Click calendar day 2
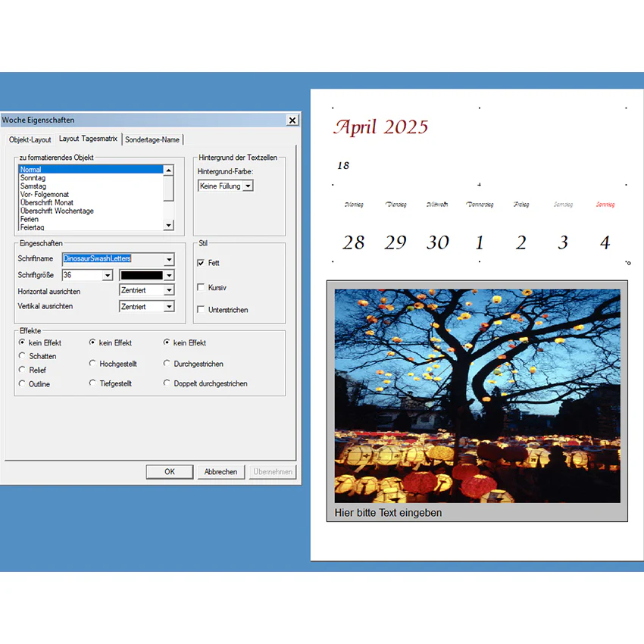Screen dimensions: 644x644 tap(521, 242)
